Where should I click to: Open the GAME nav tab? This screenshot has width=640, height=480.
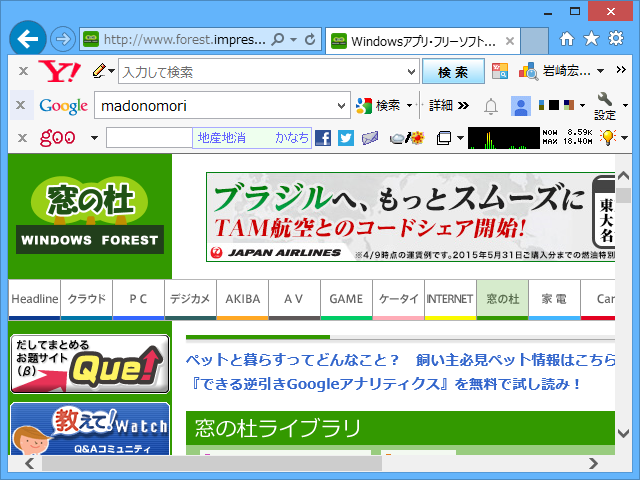[346, 299]
